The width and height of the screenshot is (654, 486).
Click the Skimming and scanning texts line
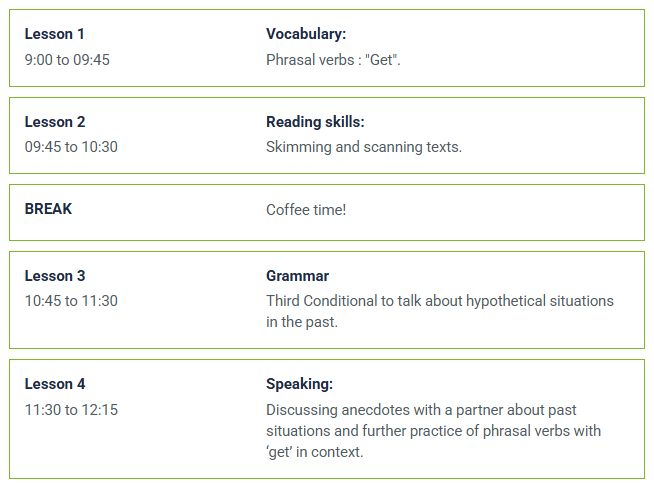point(364,147)
